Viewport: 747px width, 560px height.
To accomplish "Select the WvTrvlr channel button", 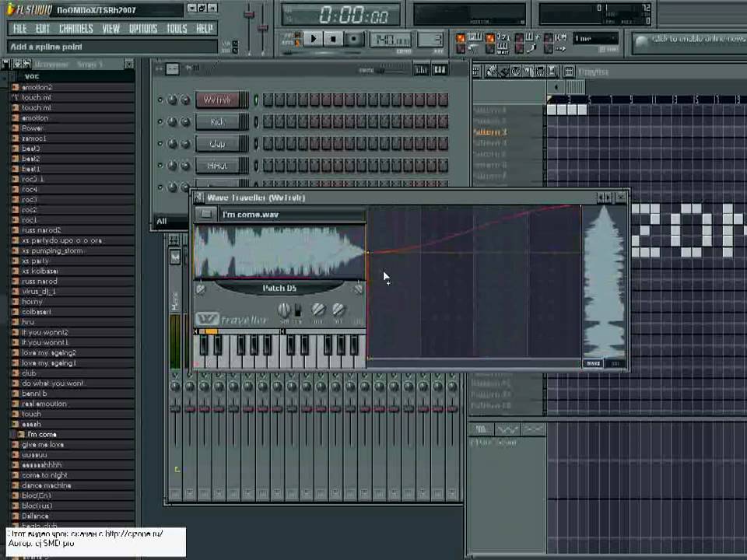I will pyautogui.click(x=217, y=100).
